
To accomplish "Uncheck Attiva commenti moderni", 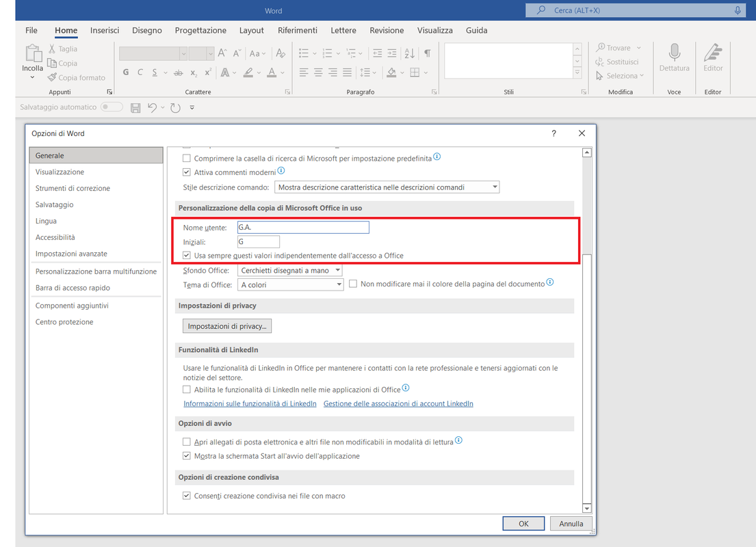I will [x=187, y=172].
